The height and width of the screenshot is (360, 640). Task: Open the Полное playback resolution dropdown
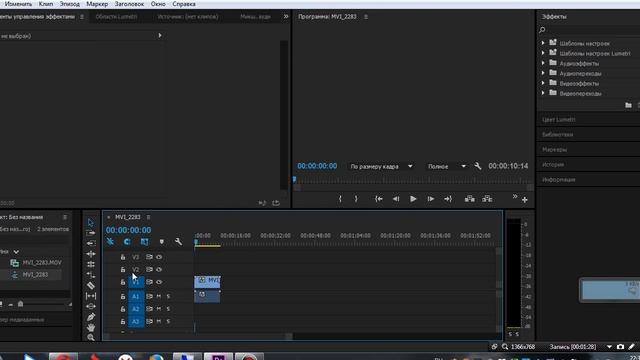[446, 167]
